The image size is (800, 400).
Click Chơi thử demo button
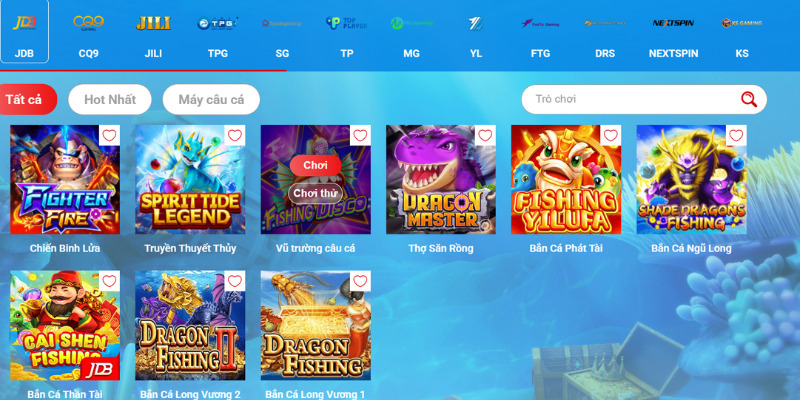(x=315, y=194)
